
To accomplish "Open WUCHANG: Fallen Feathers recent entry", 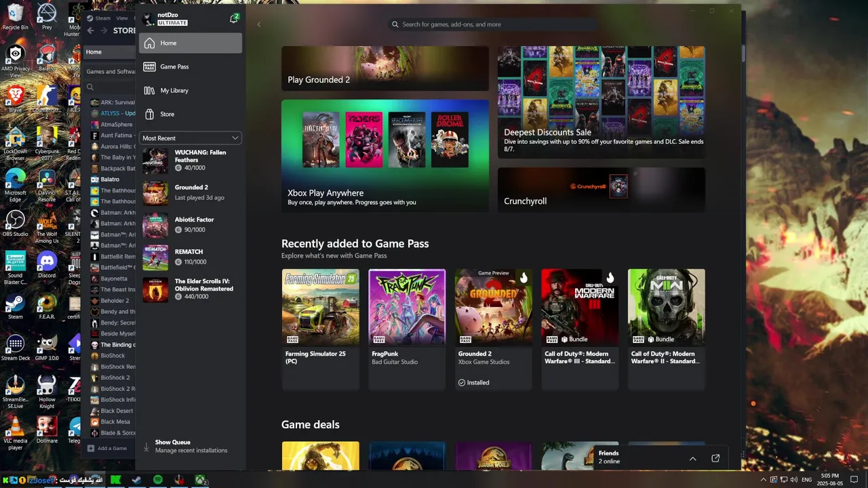I will [191, 160].
